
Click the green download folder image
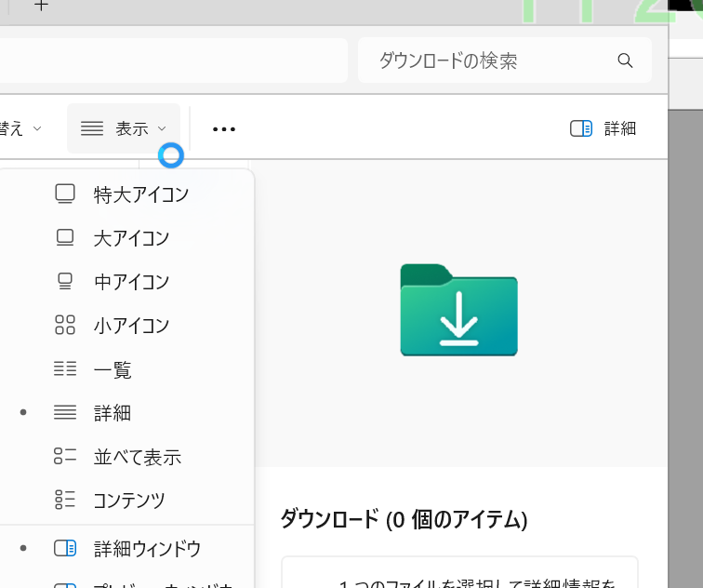click(x=458, y=310)
